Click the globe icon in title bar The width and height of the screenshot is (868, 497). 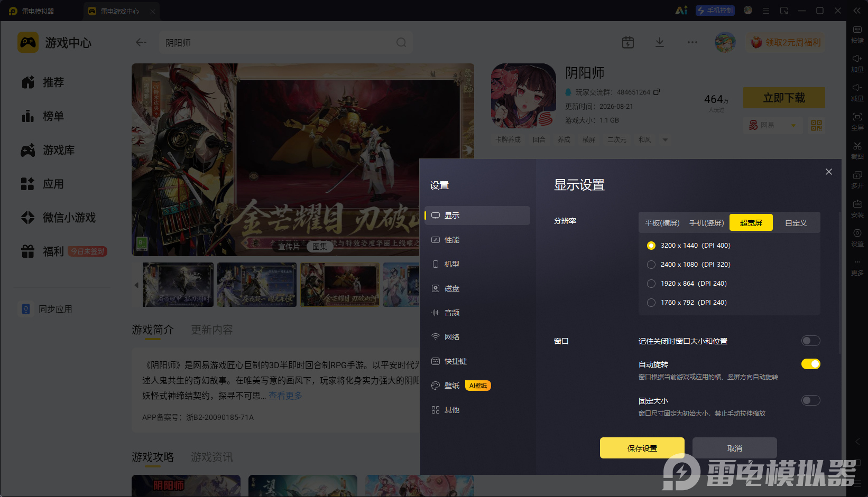pyautogui.click(x=748, y=10)
